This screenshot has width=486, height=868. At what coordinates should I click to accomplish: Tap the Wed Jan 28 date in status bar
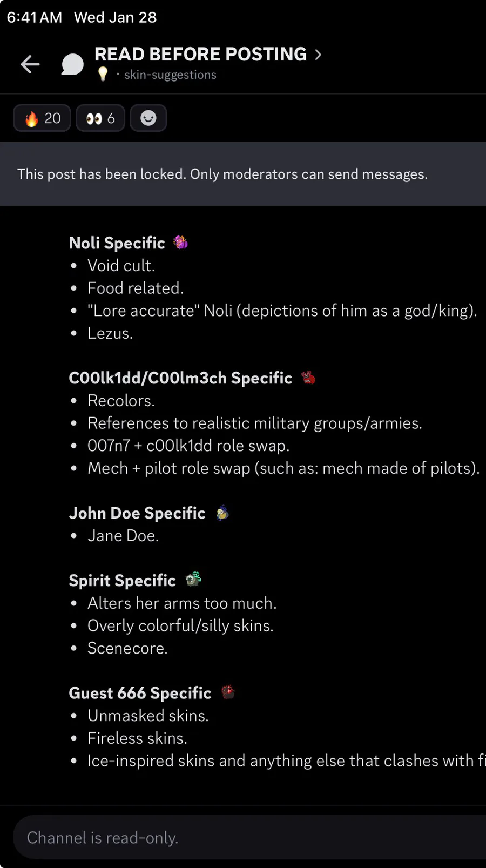click(x=115, y=17)
